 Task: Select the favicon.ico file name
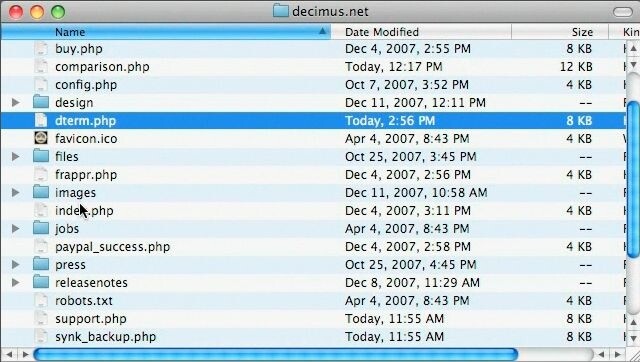coord(86,139)
